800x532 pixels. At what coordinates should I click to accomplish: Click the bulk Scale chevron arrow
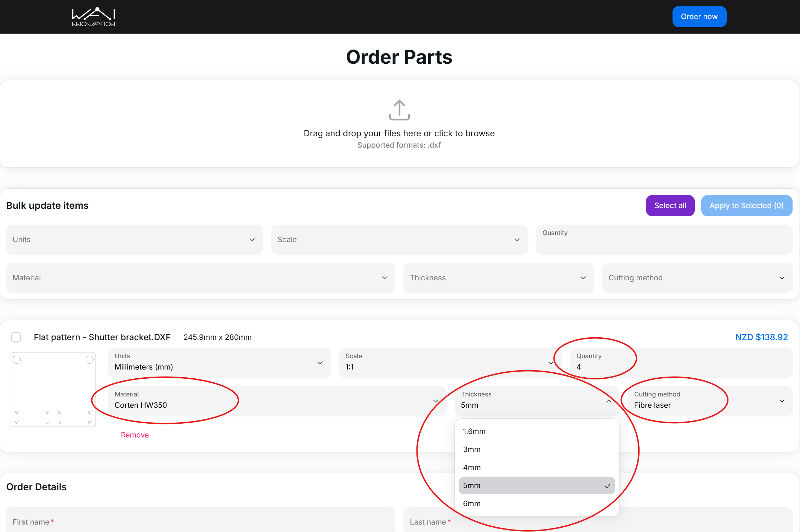[x=517, y=240]
